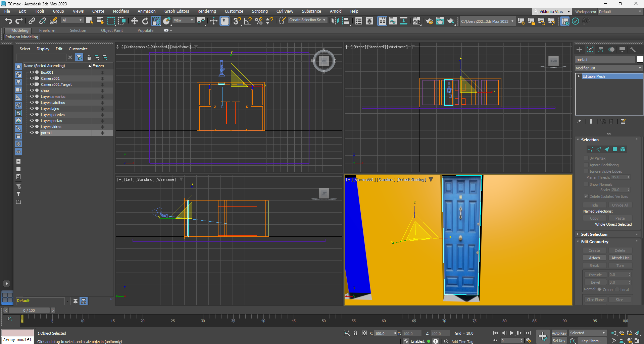Click the Attach List button
The width and height of the screenshot is (644, 344).
coord(620,258)
